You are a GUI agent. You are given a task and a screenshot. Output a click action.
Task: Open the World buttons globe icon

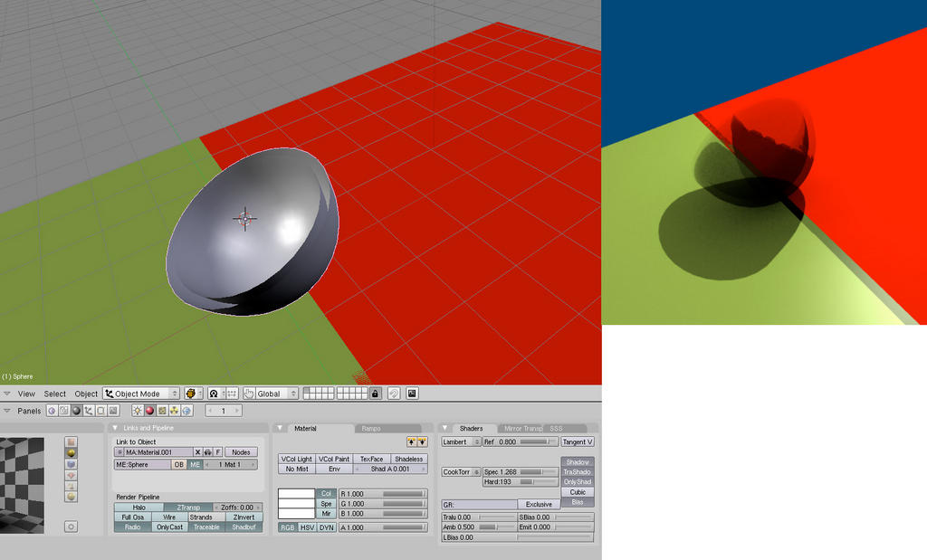[186, 411]
